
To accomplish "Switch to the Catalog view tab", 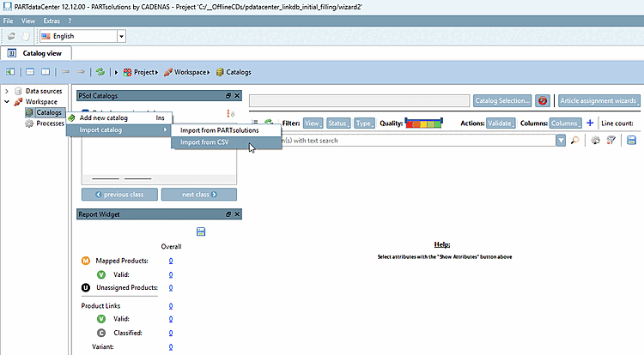I will coord(36,53).
